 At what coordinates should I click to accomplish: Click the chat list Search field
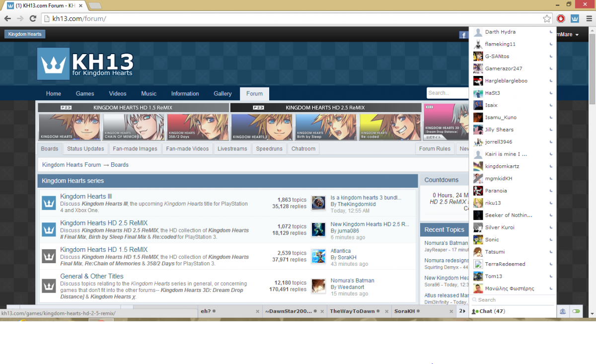point(513,300)
